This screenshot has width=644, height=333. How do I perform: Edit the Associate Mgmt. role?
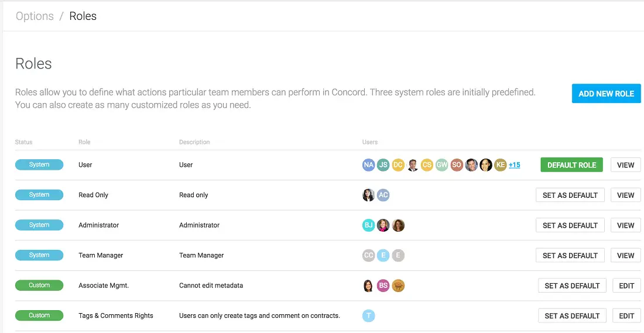627,286
